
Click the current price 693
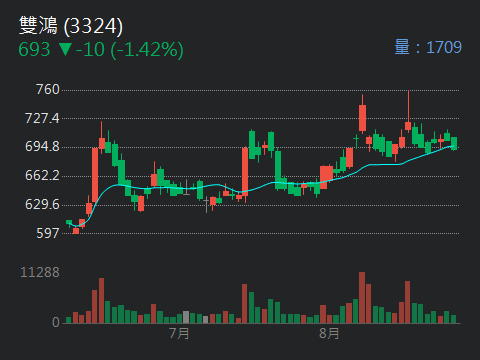(34, 50)
